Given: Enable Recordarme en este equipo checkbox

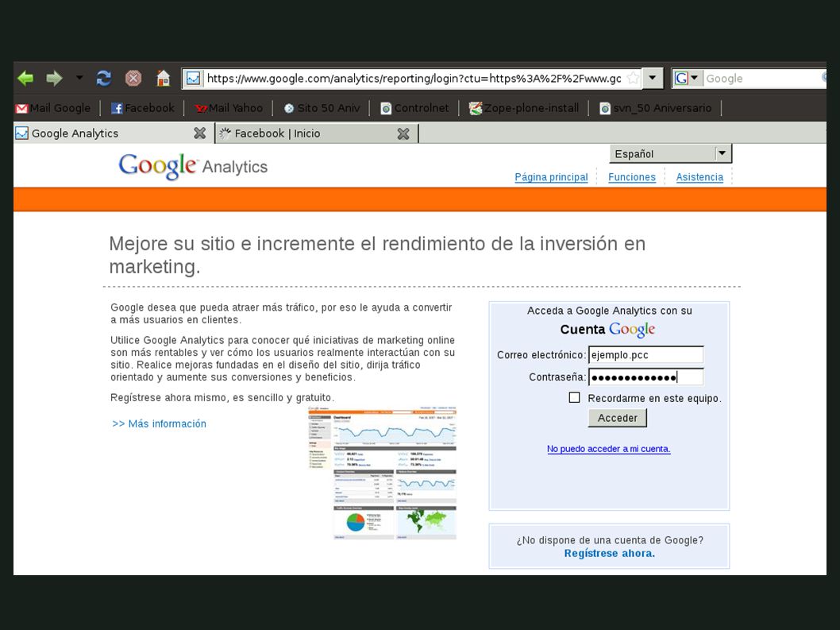Looking at the screenshot, I should tap(574, 397).
